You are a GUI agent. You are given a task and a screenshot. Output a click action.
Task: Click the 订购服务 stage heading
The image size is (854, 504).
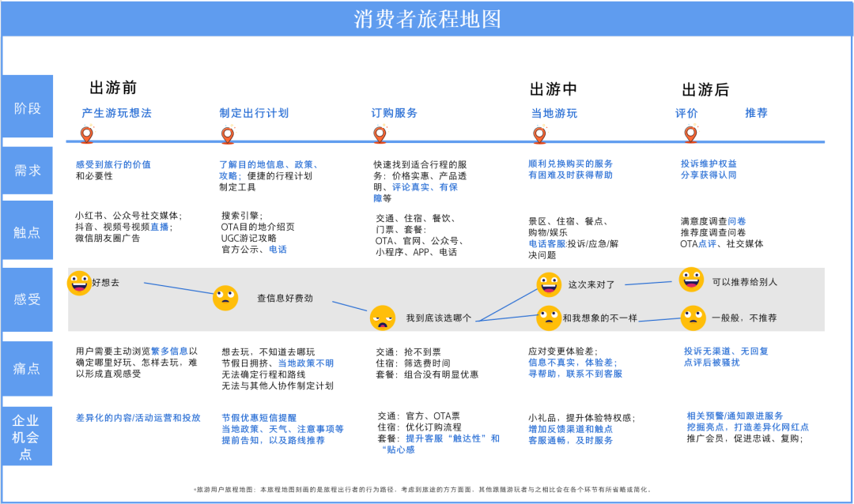395,113
